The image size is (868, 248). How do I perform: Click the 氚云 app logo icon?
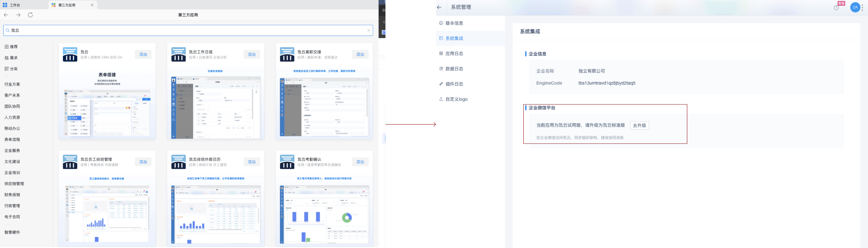click(x=70, y=54)
